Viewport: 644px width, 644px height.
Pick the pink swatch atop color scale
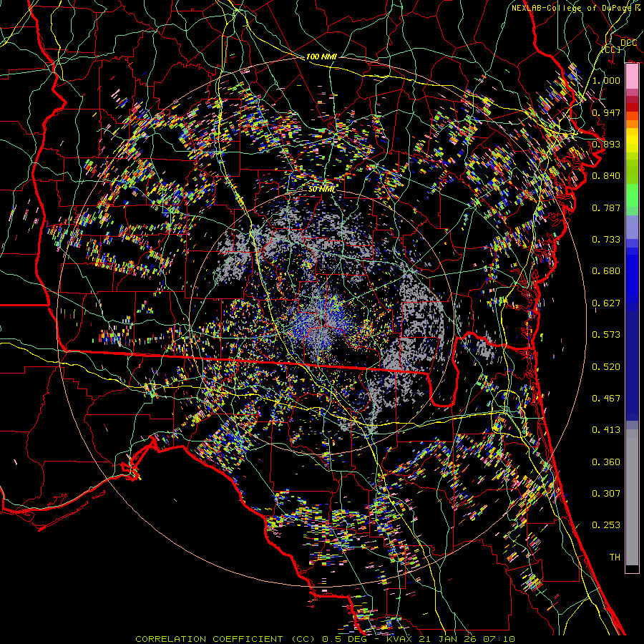pos(632,77)
